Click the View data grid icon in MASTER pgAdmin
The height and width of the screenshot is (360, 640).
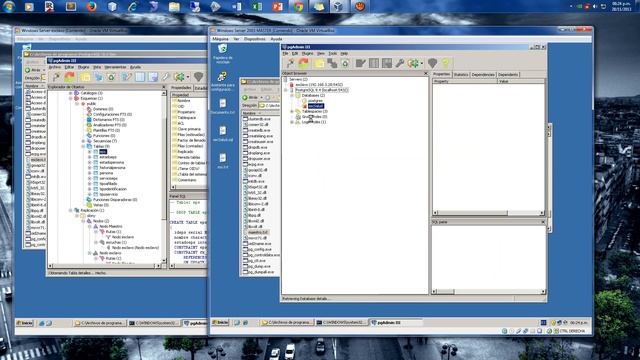click(374, 63)
